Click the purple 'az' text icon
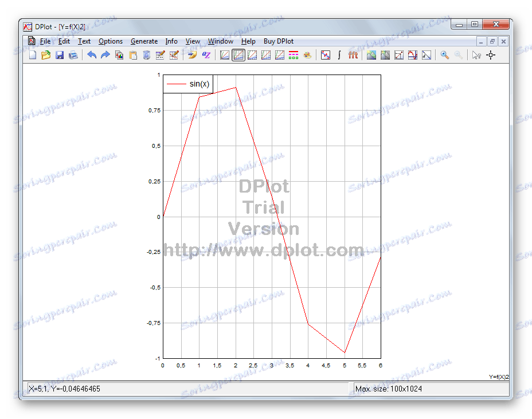Viewport: 532px width, 419px height. (x=206, y=55)
